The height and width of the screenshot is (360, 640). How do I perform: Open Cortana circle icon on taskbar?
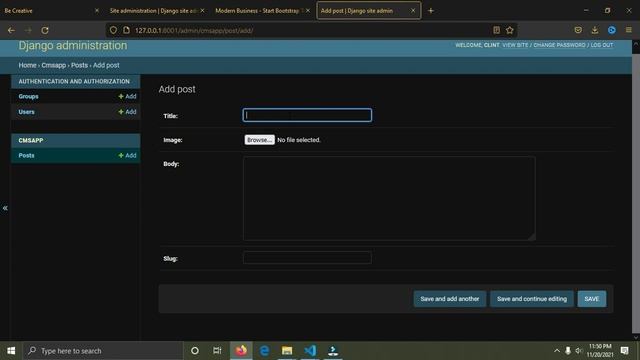click(x=195, y=351)
